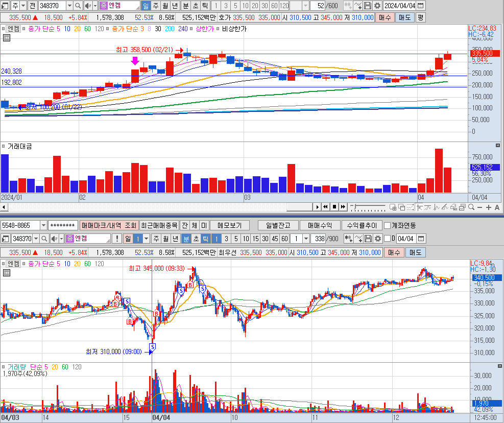This screenshot has width=504, height=423.
Task: Expand blank interval dropdown before 52/600
Action: 305,6
